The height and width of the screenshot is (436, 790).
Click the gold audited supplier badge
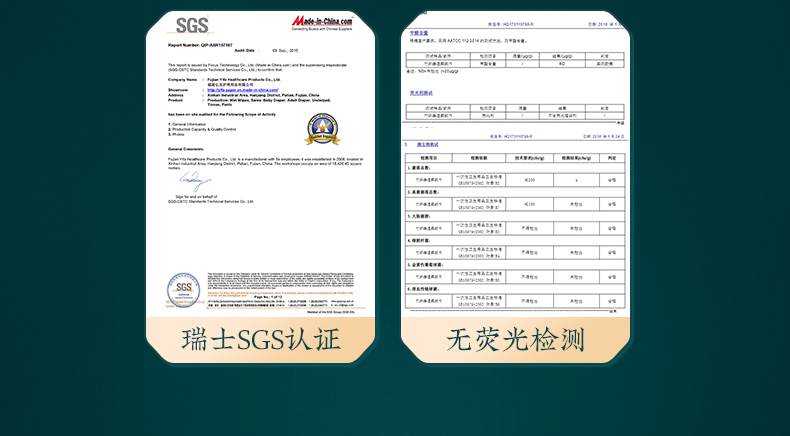click(322, 129)
